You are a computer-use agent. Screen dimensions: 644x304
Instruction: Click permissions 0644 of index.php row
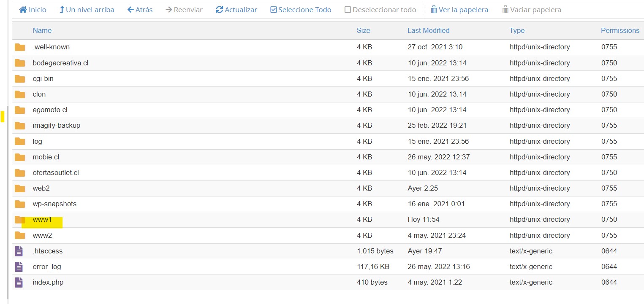click(609, 282)
